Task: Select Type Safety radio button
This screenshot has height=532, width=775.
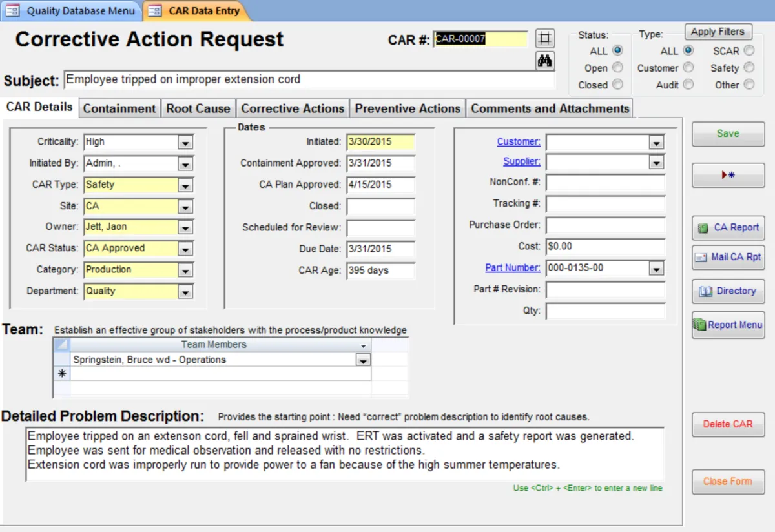Action: 749,67
